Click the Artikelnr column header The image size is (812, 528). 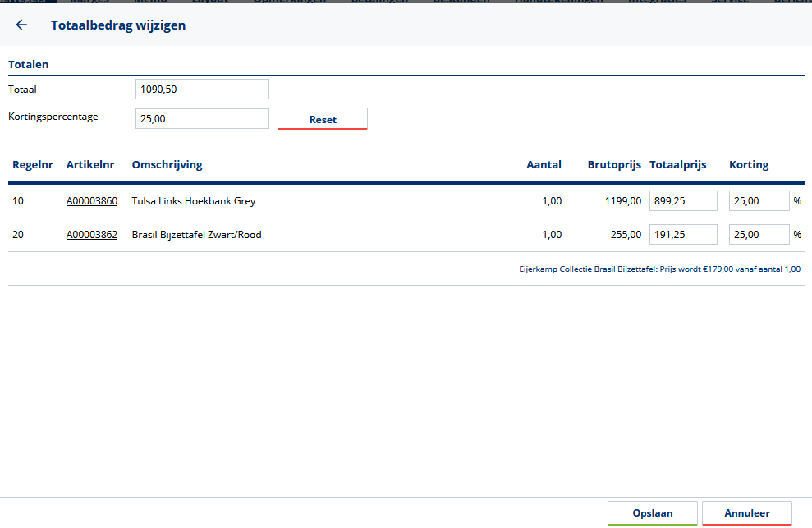coord(91,165)
